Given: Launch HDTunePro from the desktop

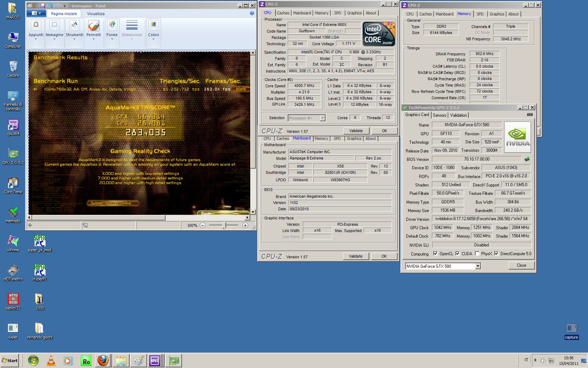Looking at the screenshot, I should (x=13, y=273).
